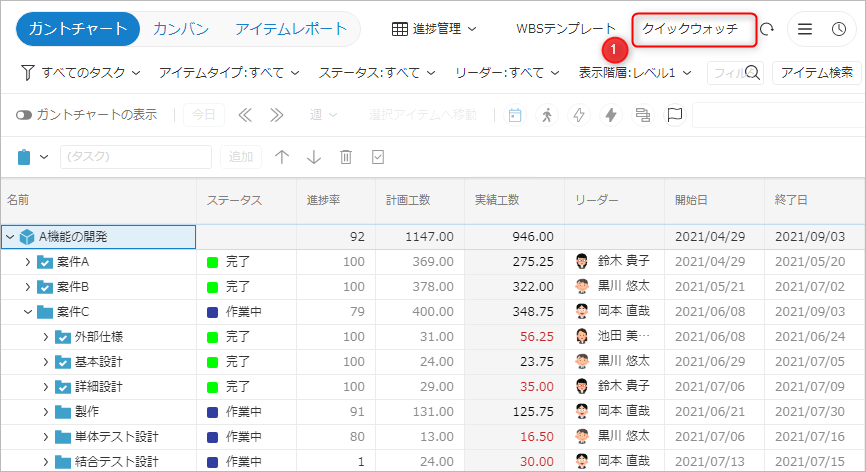Open the hamburger menu icon
Viewport: 866px width, 472px height.
[805, 29]
